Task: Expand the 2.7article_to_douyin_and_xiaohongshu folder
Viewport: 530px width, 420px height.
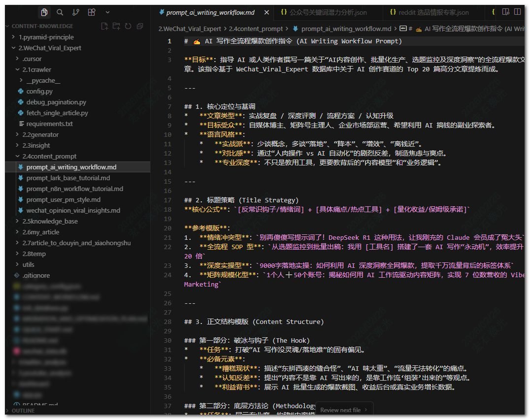Action: pyautogui.click(x=76, y=243)
